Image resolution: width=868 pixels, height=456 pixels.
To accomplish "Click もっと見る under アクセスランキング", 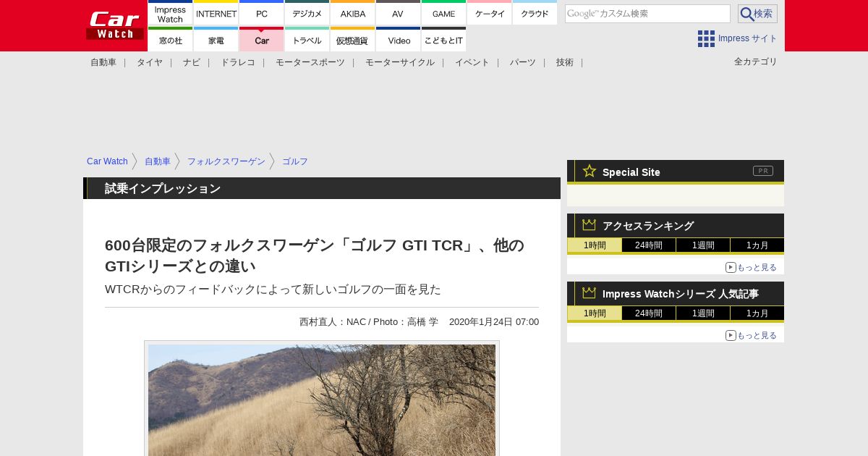I will 752,267.
